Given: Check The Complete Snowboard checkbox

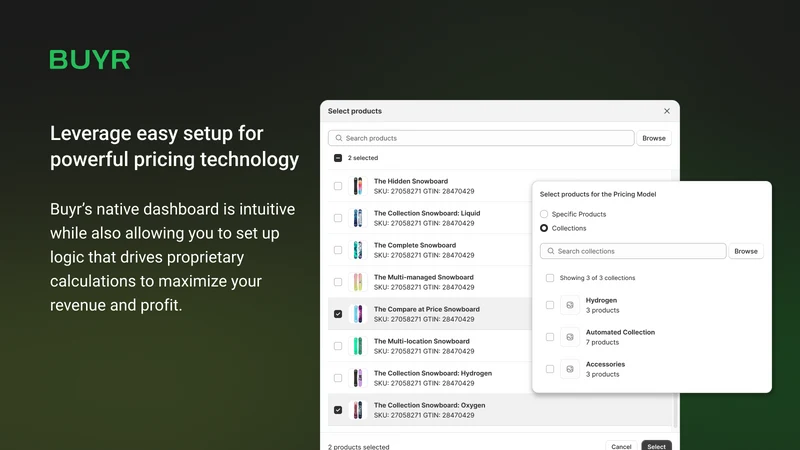Looking at the screenshot, I should [x=338, y=250].
